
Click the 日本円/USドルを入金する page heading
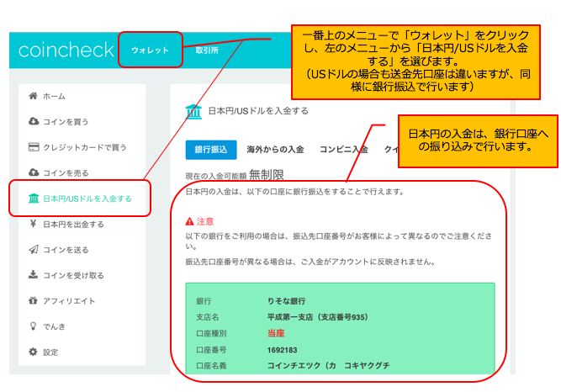[258, 111]
